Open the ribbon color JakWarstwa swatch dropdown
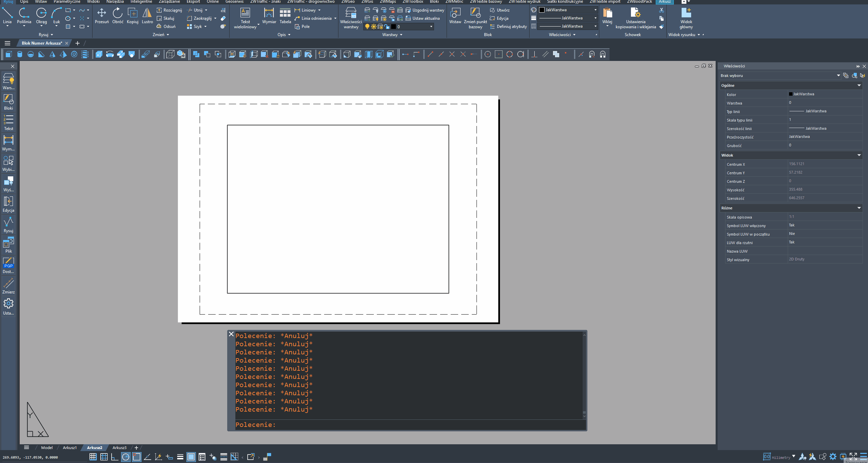868x463 pixels. [x=568, y=10]
